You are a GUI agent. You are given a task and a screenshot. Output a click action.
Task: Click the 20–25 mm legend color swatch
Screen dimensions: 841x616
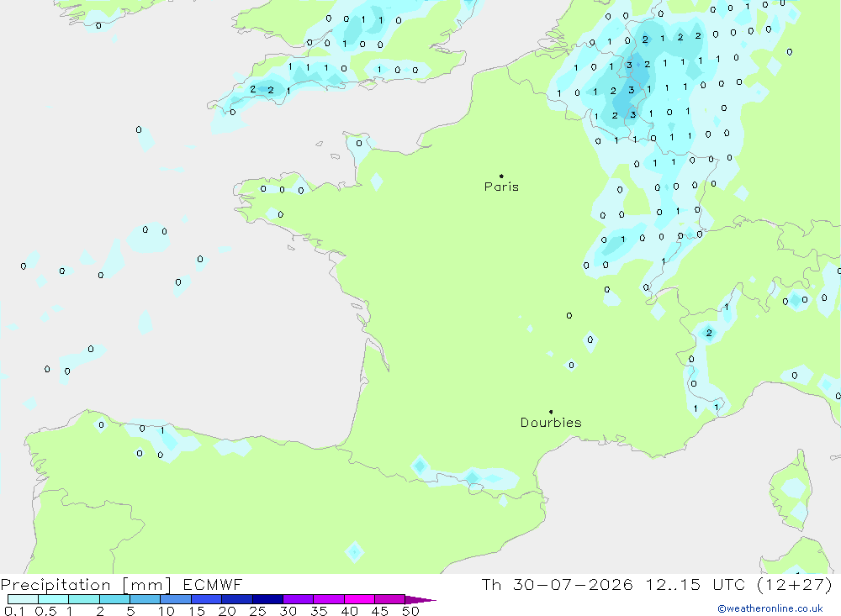coord(236,599)
